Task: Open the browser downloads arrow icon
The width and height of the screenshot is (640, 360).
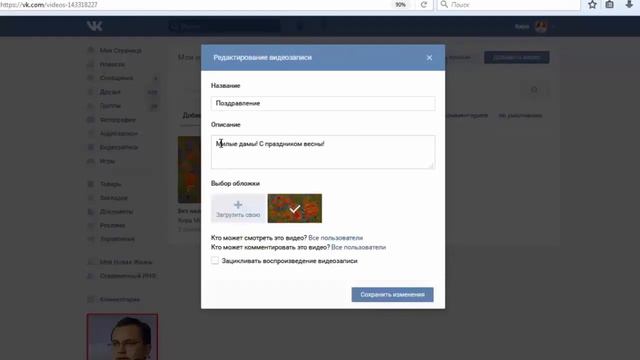Action: (x=629, y=5)
